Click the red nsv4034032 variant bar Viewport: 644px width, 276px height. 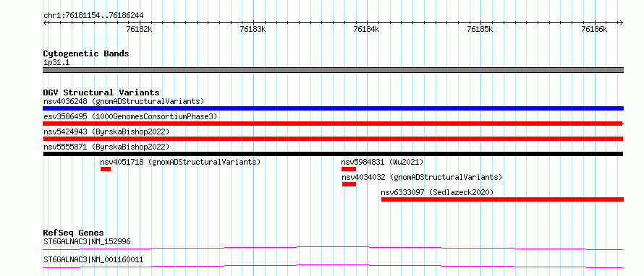pos(349,184)
